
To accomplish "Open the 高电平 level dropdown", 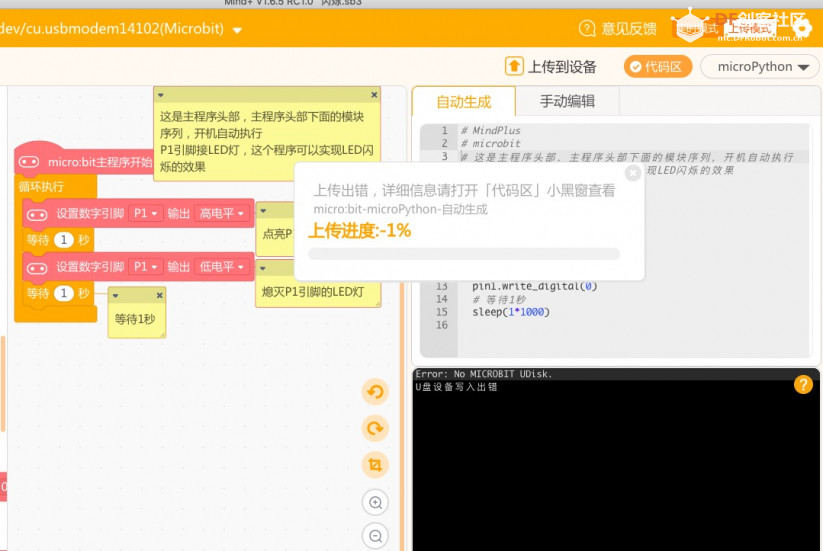I will (x=221, y=213).
